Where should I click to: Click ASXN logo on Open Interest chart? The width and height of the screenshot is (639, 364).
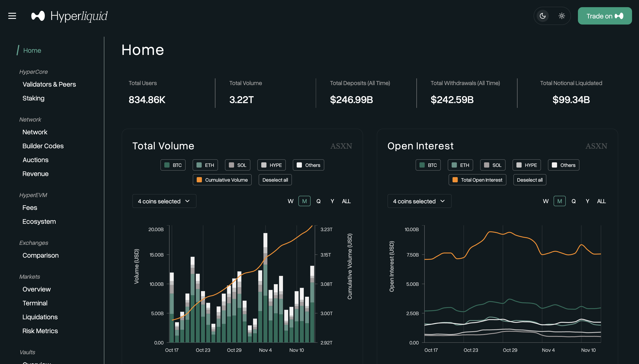click(596, 146)
